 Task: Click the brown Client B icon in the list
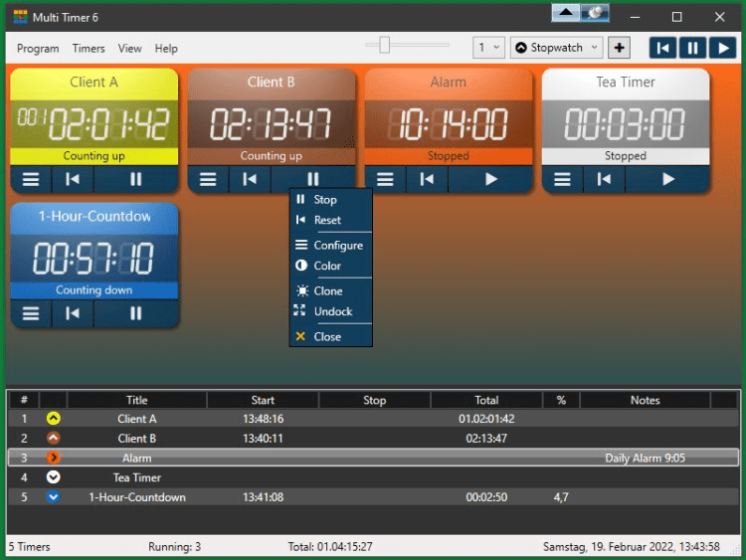54,439
